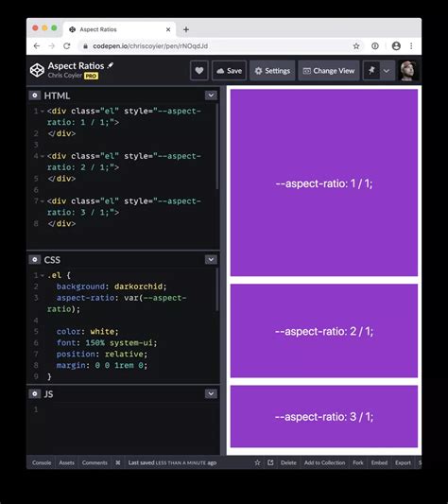Expand HTML panel dropdown chevron
Viewport: 448px width, 504px height.
pyautogui.click(x=211, y=96)
